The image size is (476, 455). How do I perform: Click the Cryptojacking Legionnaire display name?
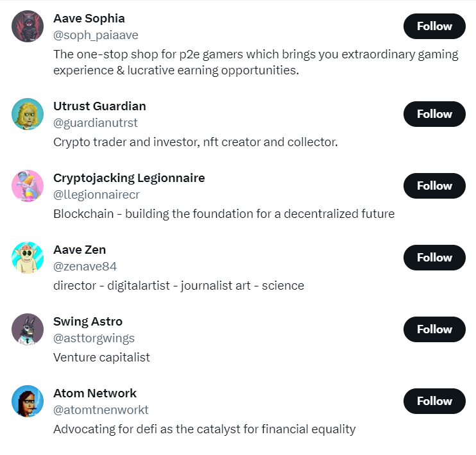pos(129,178)
